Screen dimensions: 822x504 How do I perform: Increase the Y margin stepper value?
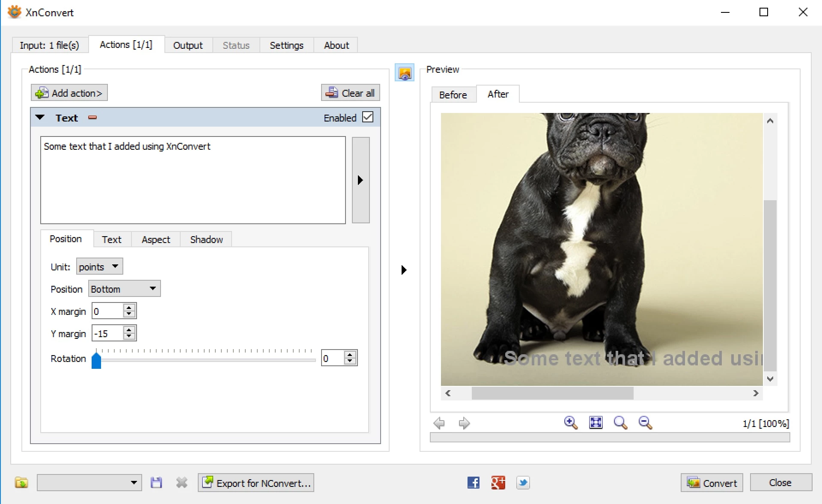coord(129,330)
